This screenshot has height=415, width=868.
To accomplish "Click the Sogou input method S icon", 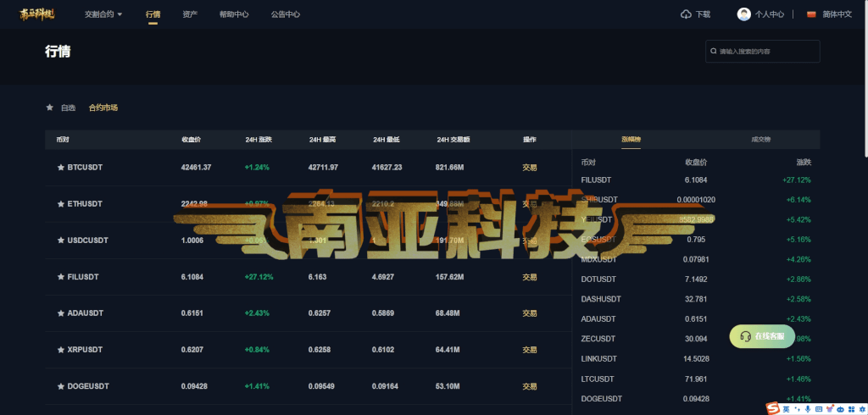I will coord(773,409).
